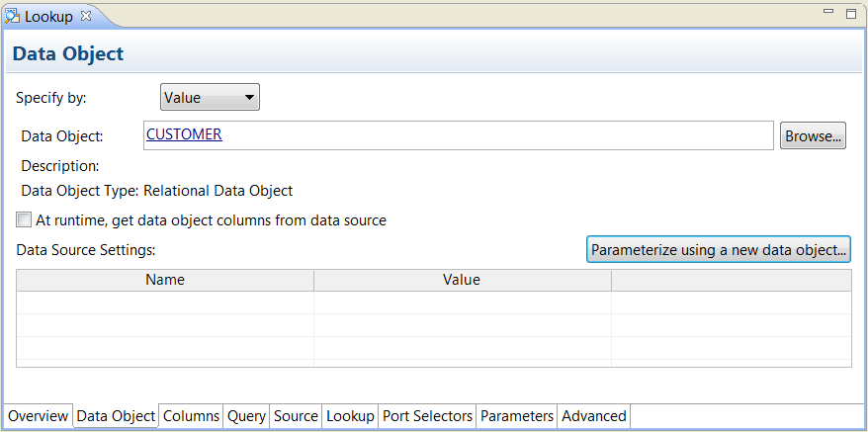The height and width of the screenshot is (432, 868).
Task: Open the CUSTOMER data object link
Action: click(x=184, y=134)
